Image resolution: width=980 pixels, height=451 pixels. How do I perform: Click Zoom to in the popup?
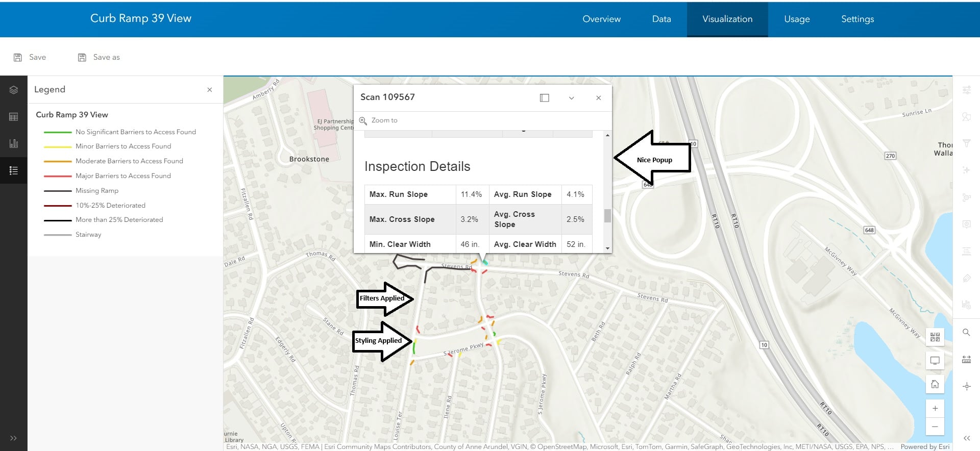click(x=379, y=120)
